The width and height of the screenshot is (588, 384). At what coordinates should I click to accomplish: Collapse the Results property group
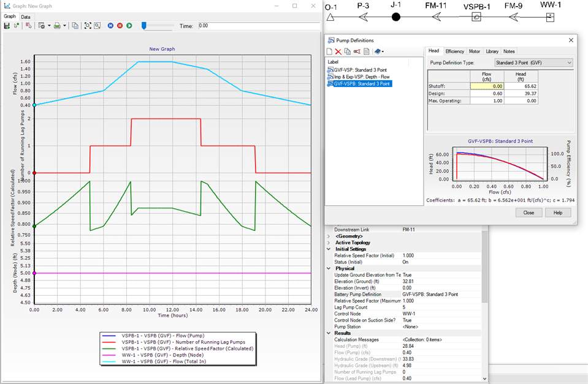[x=329, y=333]
